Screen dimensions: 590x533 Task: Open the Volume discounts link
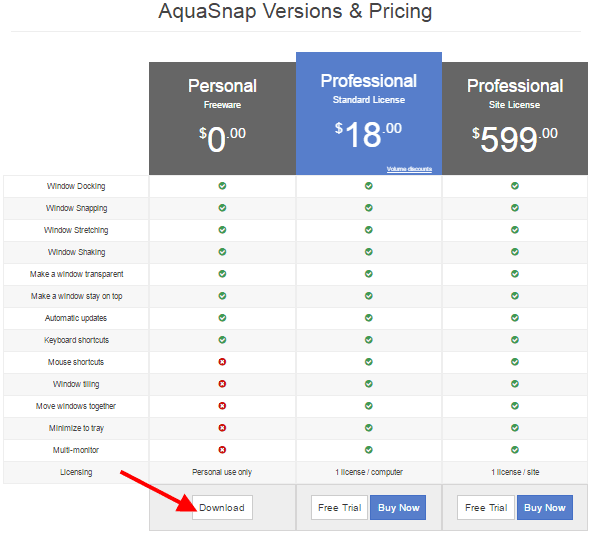409,169
